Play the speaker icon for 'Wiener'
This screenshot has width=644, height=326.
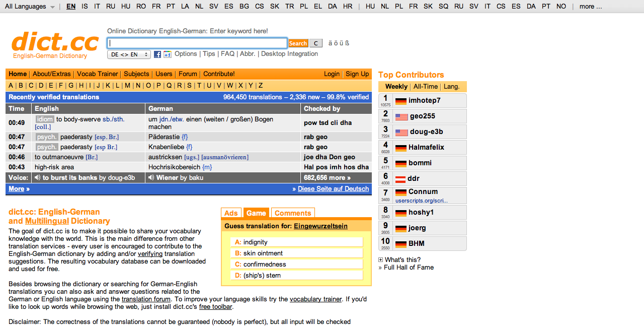(151, 178)
